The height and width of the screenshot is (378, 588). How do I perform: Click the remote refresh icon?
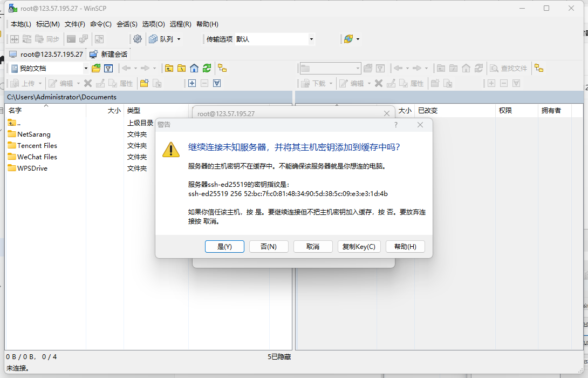tap(478, 69)
